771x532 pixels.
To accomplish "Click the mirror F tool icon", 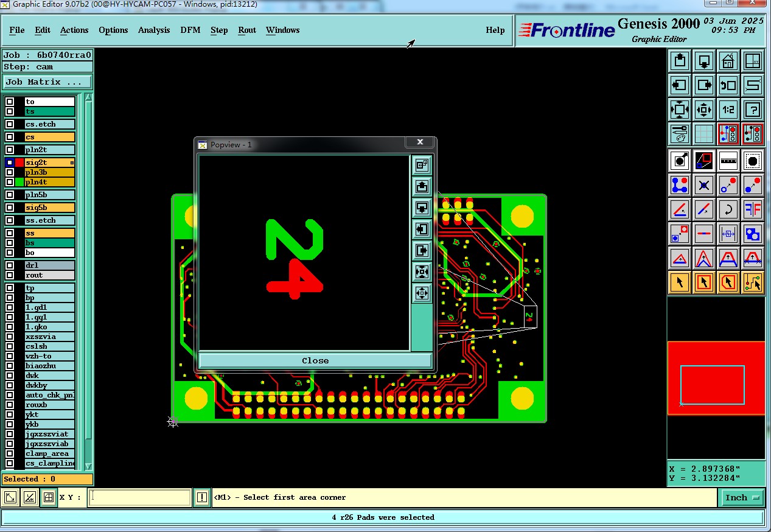I will [x=753, y=209].
